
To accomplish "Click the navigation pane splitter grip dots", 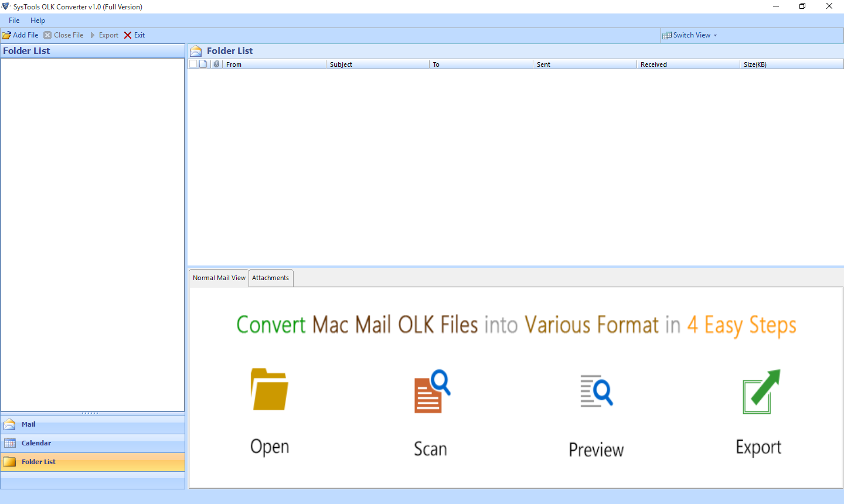I will [x=90, y=413].
